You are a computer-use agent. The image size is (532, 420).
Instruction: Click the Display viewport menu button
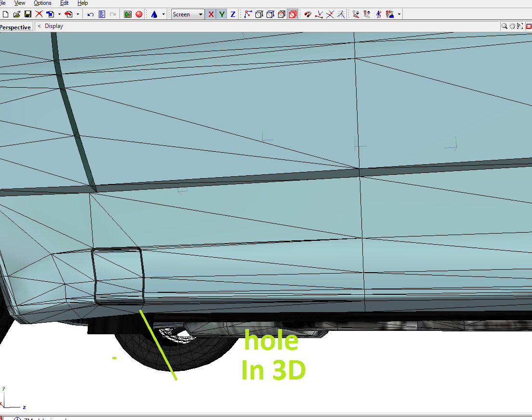click(x=53, y=26)
